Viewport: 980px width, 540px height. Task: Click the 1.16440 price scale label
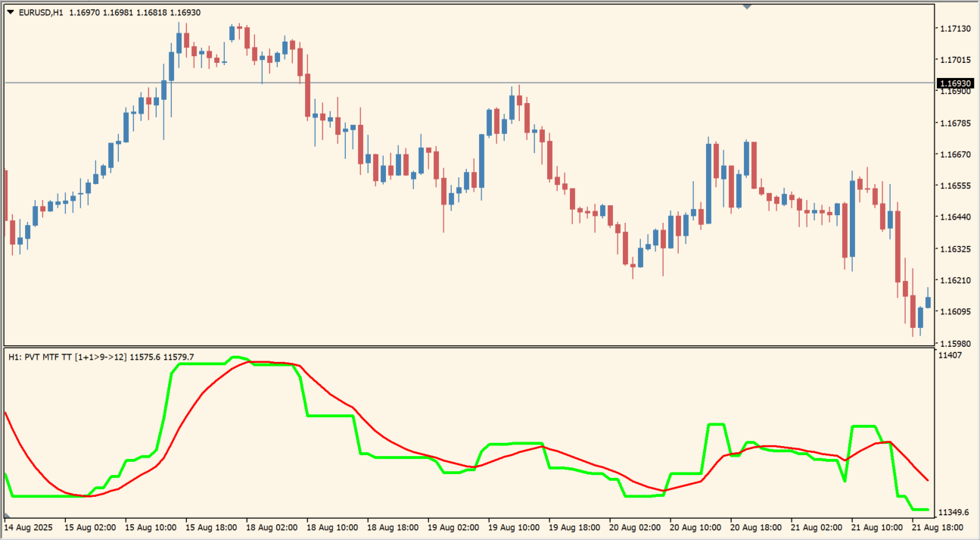[954, 217]
